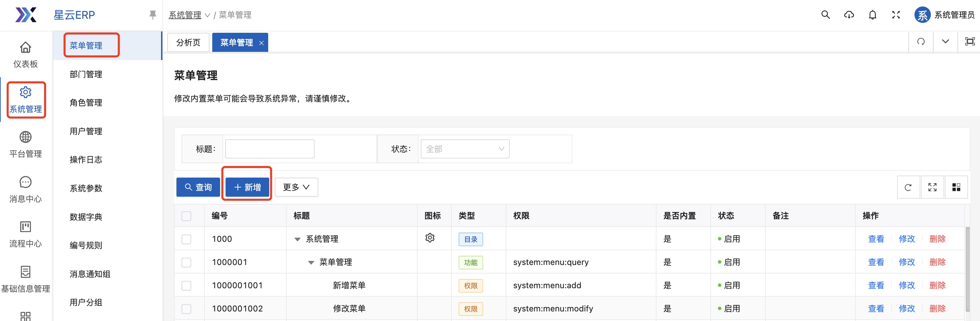Open notifications bell icon
This screenshot has width=980, height=321.
click(872, 15)
